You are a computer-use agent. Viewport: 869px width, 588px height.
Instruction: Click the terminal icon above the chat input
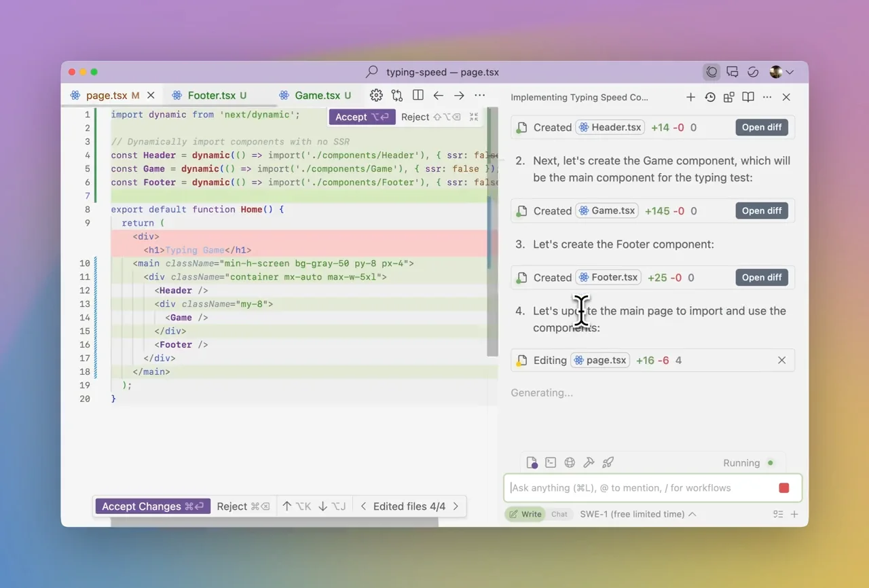coord(551,462)
